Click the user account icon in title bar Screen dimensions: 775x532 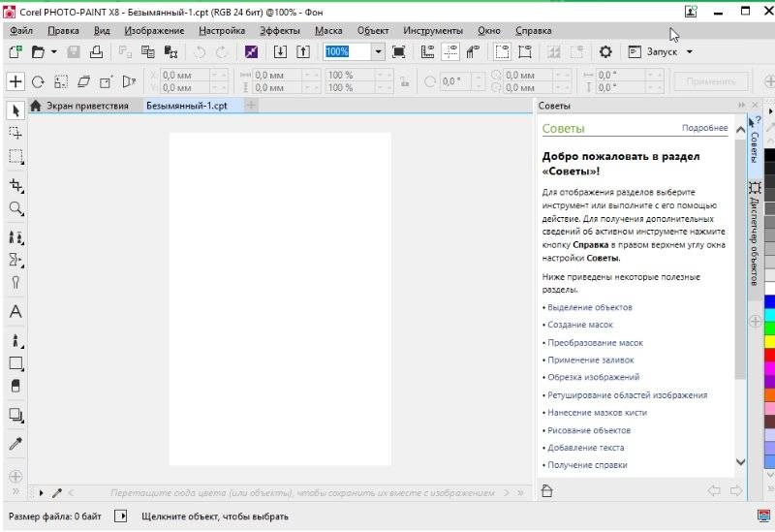[x=691, y=12]
